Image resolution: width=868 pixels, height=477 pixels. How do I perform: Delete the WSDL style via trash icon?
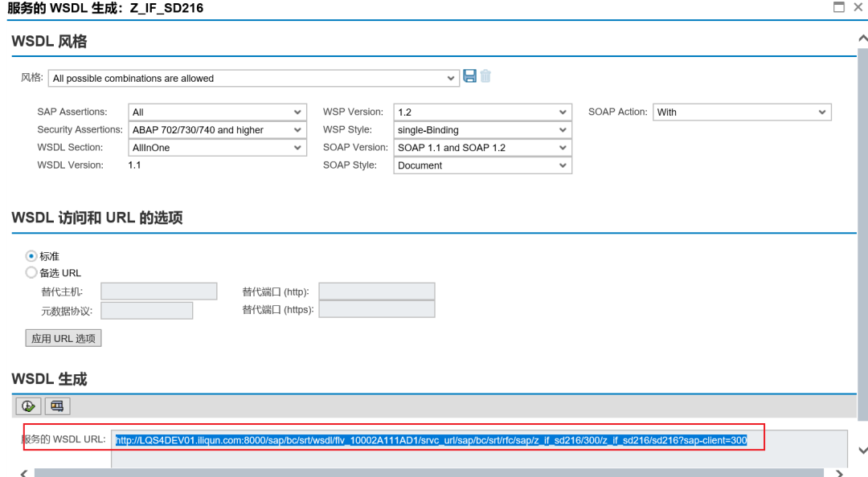pos(485,76)
